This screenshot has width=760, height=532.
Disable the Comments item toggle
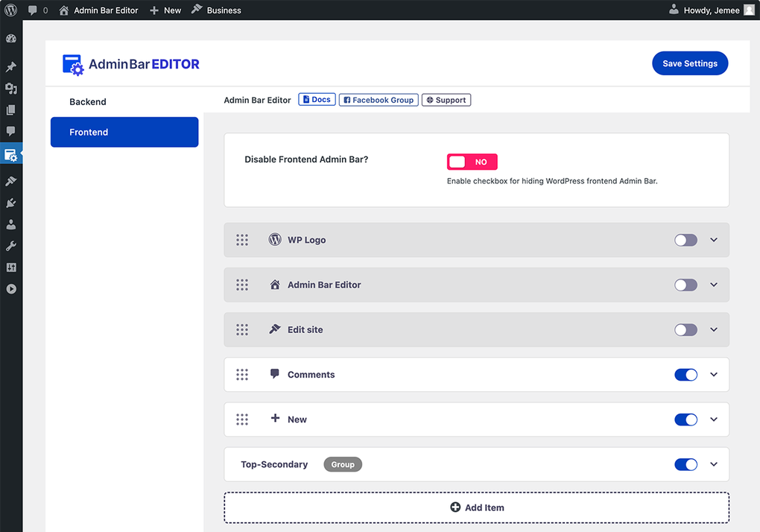click(x=685, y=374)
